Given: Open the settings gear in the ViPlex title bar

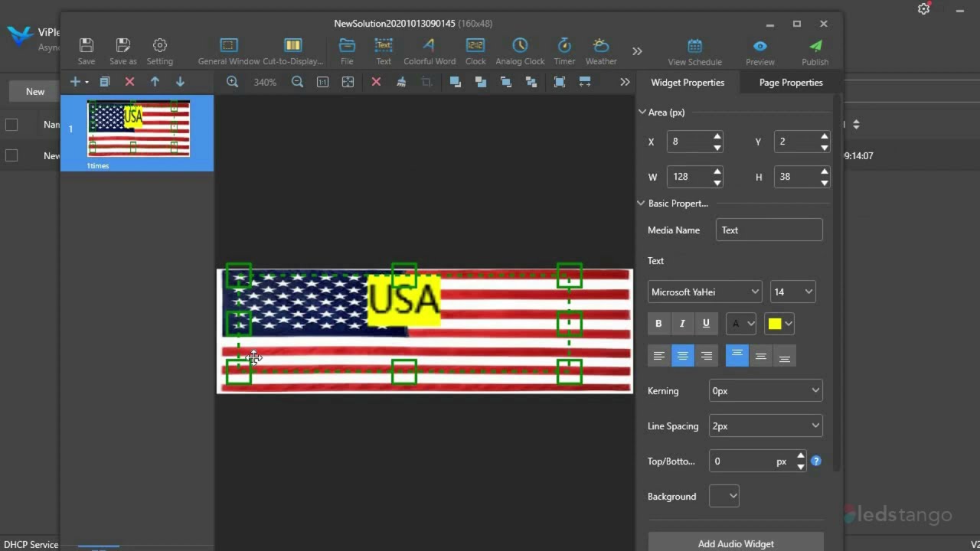Looking at the screenshot, I should (923, 9).
